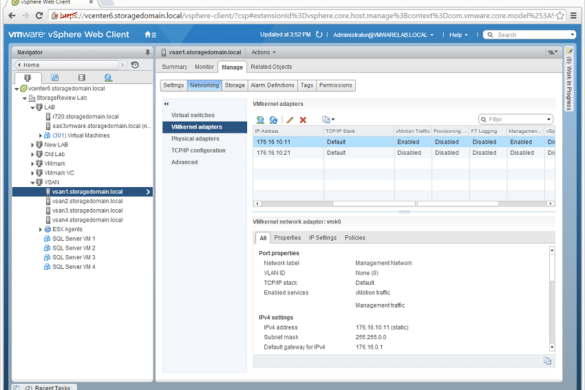Open the IP Settings tab
Screen dimensions: 585x390
(x=323, y=238)
